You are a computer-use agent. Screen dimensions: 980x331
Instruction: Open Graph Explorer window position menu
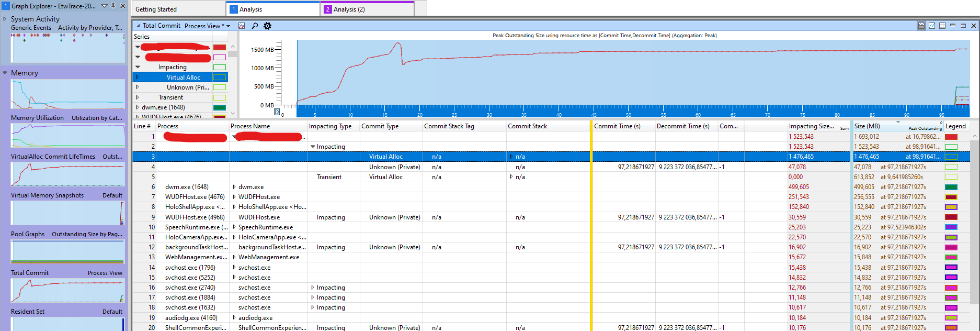coord(104,6)
